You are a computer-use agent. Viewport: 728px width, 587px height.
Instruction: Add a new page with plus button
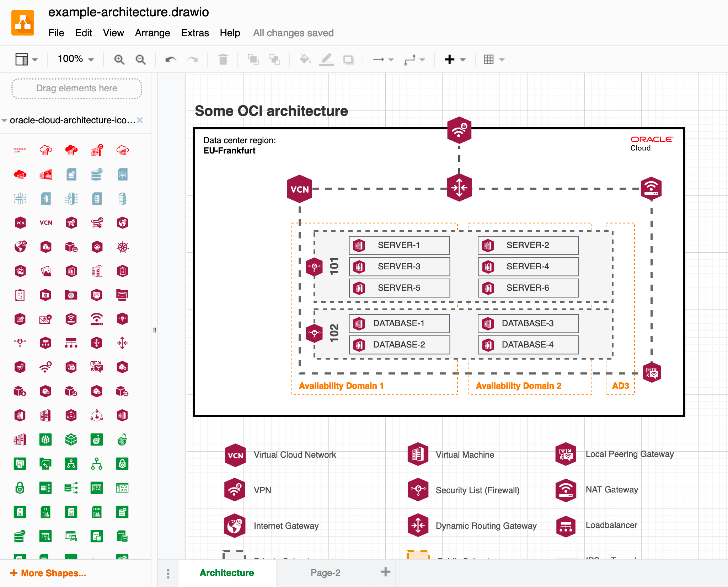point(385,572)
